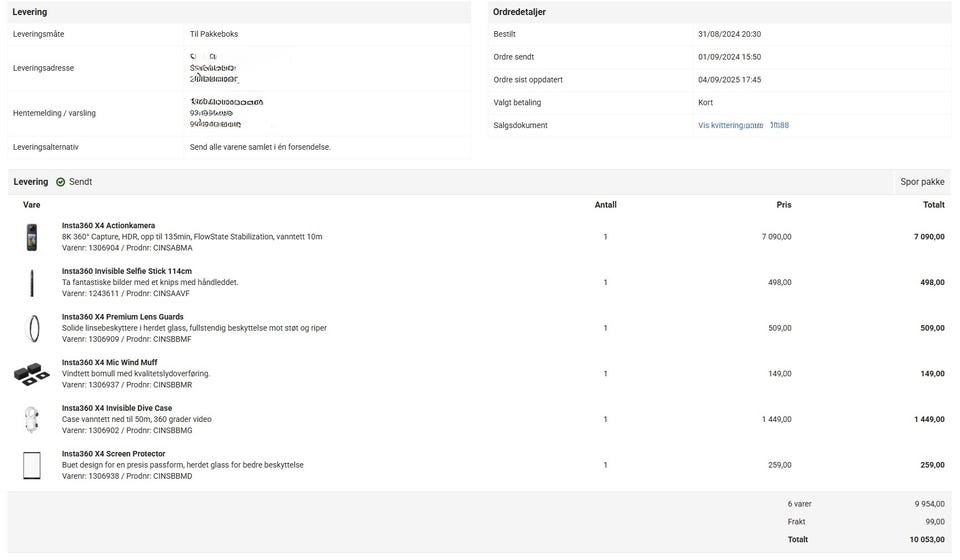
Task: Select the Screen Protector total 259,00
Action: tap(932, 465)
